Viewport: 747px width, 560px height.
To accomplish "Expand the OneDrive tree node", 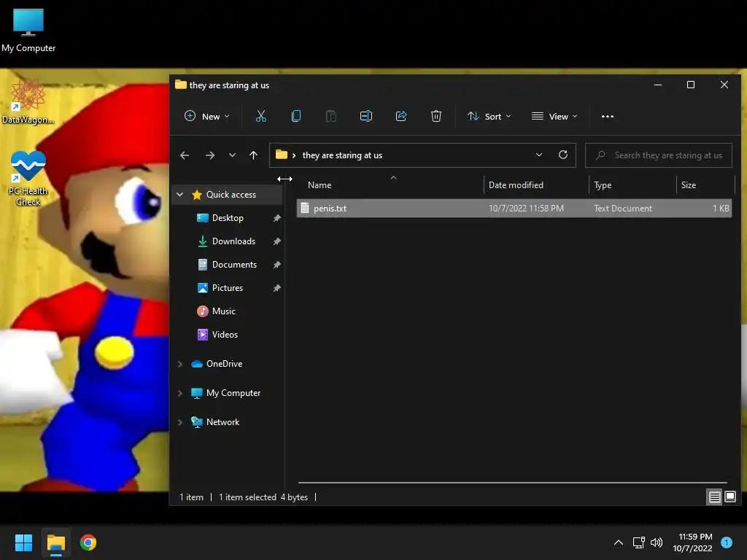I will coord(179,364).
